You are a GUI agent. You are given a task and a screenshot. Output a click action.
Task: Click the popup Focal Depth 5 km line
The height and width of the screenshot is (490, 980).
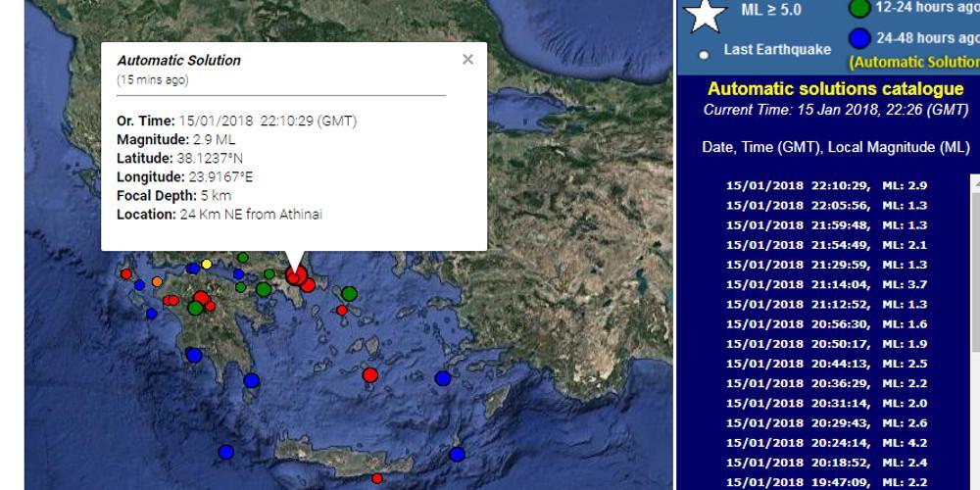coord(173,196)
